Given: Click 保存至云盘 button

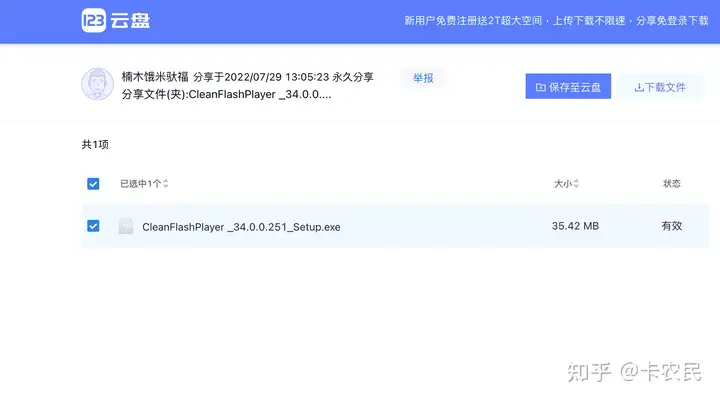Looking at the screenshot, I should coord(568,86).
